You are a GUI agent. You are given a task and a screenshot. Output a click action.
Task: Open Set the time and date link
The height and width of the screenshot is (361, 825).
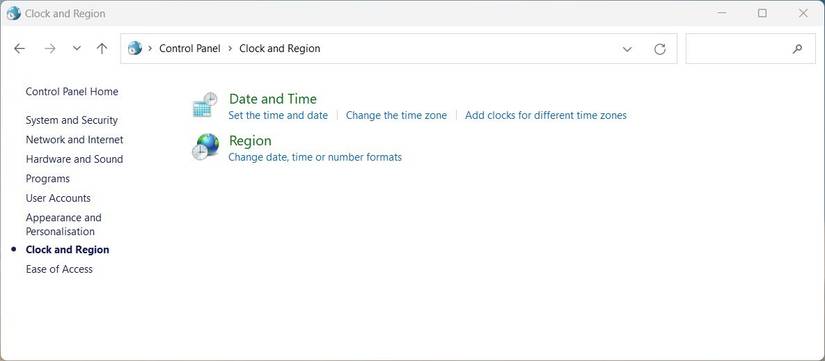pyautogui.click(x=278, y=115)
